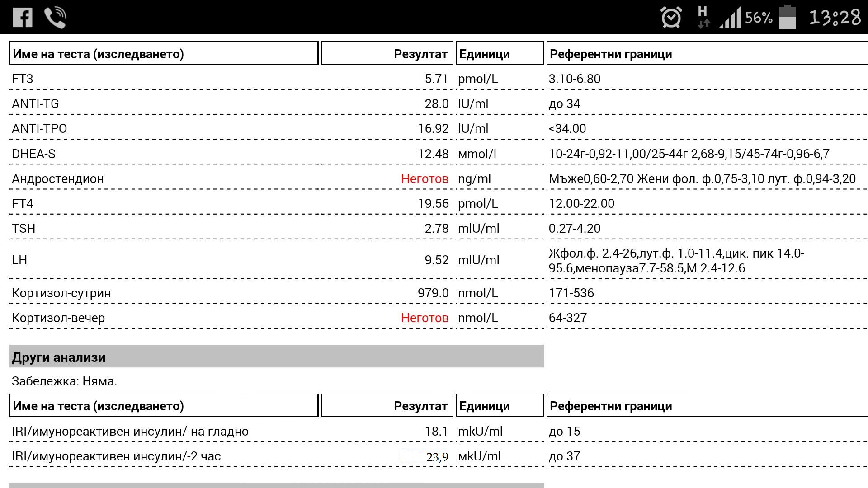Viewport: 868px width, 488px height.
Task: Select the ANTI-TG test name
Action: click(35, 104)
